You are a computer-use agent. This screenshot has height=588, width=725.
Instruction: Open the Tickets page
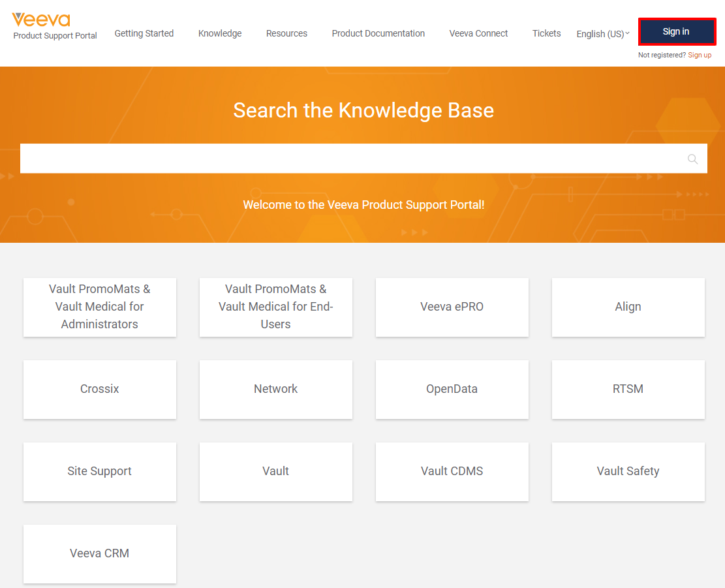click(x=546, y=33)
